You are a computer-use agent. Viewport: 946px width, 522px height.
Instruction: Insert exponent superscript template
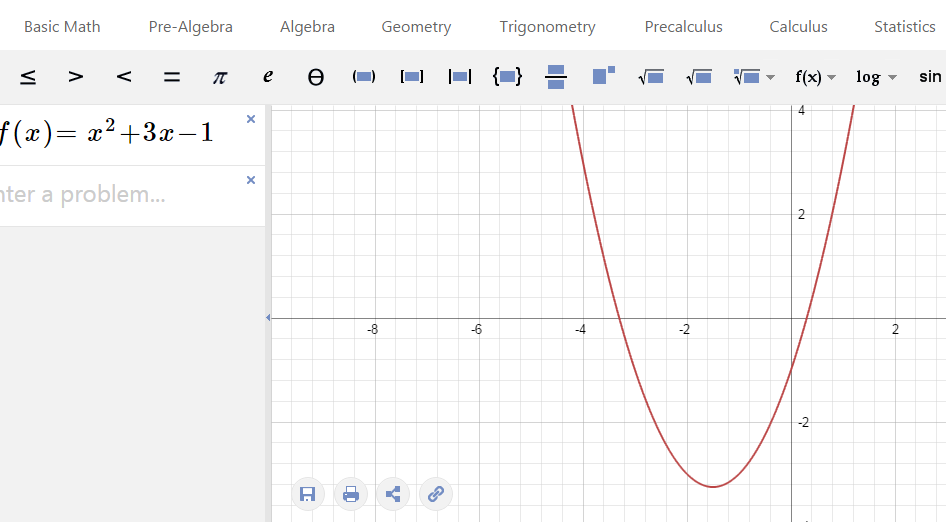(x=603, y=75)
